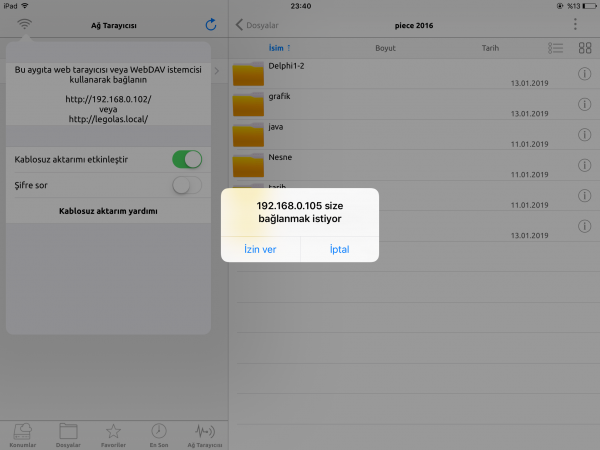Screen dimensions: 600x450
Task: Tap the Wi-Fi transfer icon in left header
Action: 24,24
